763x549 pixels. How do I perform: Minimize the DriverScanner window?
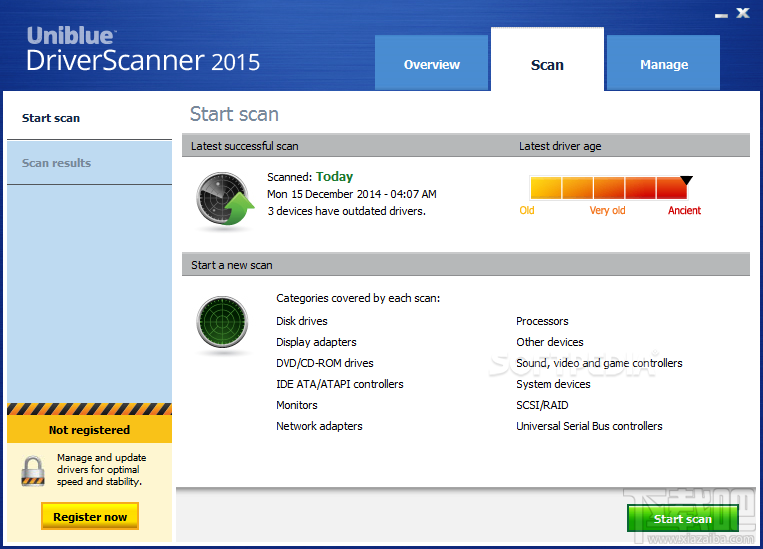pyautogui.click(x=721, y=15)
